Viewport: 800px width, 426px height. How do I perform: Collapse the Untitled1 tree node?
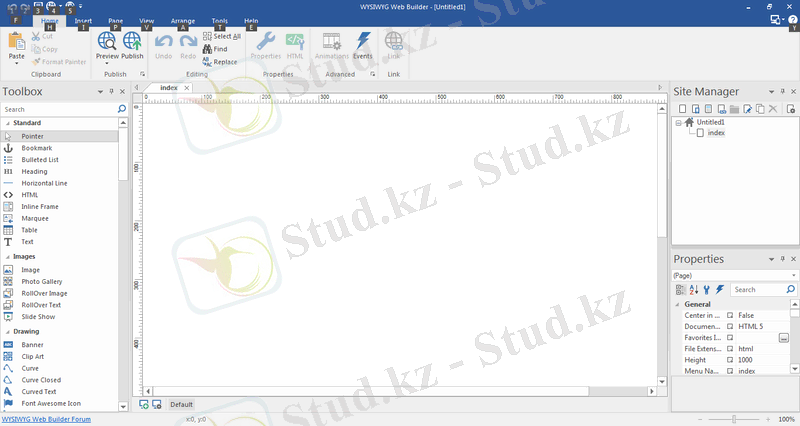tap(679, 123)
